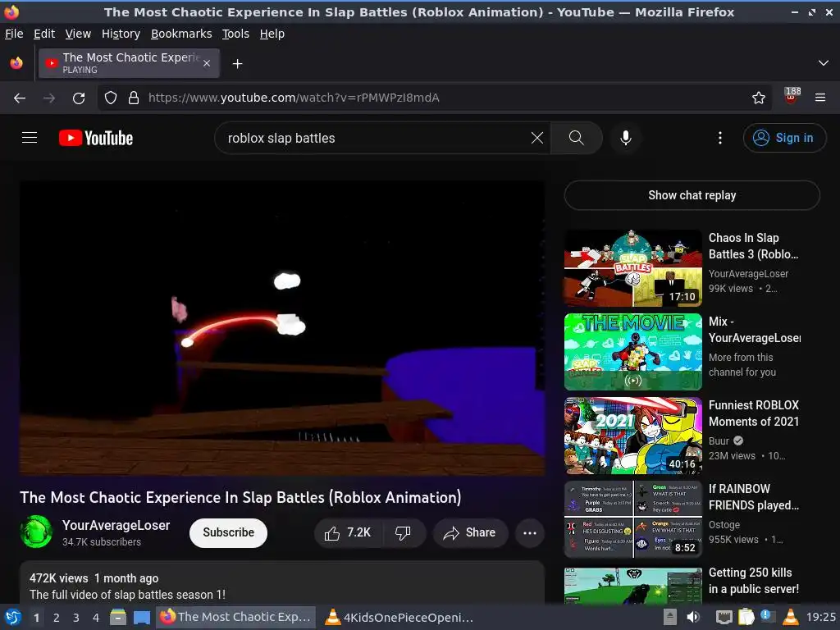840x630 pixels.
Task: Pause the video by clicking the player
Action: 282,328
